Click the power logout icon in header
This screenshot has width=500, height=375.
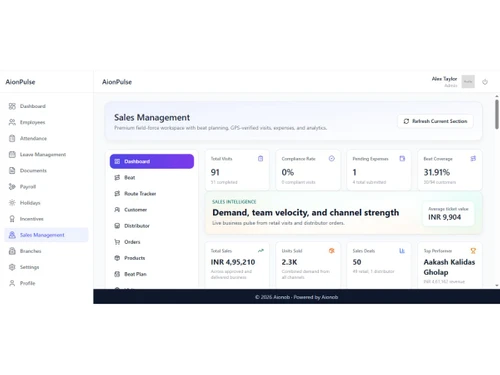[485, 82]
